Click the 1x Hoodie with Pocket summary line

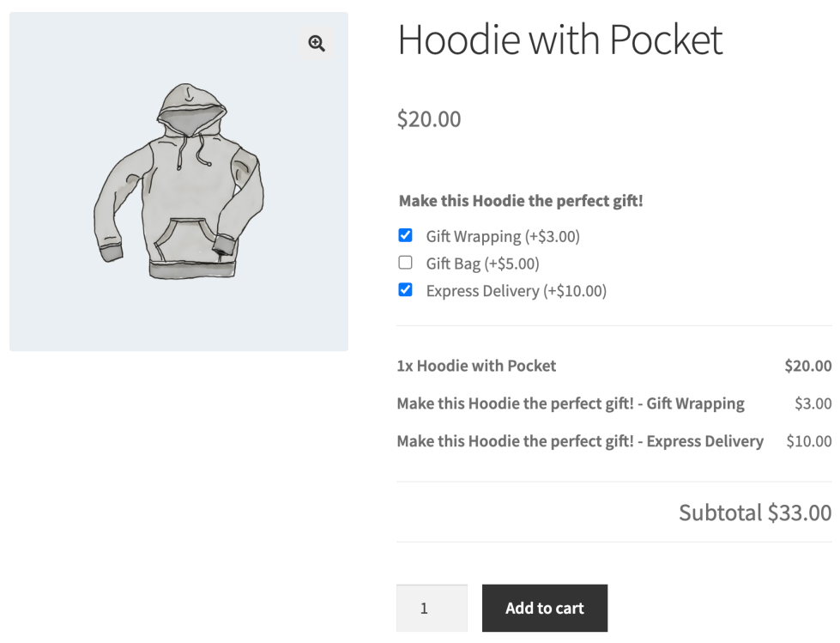pos(475,365)
